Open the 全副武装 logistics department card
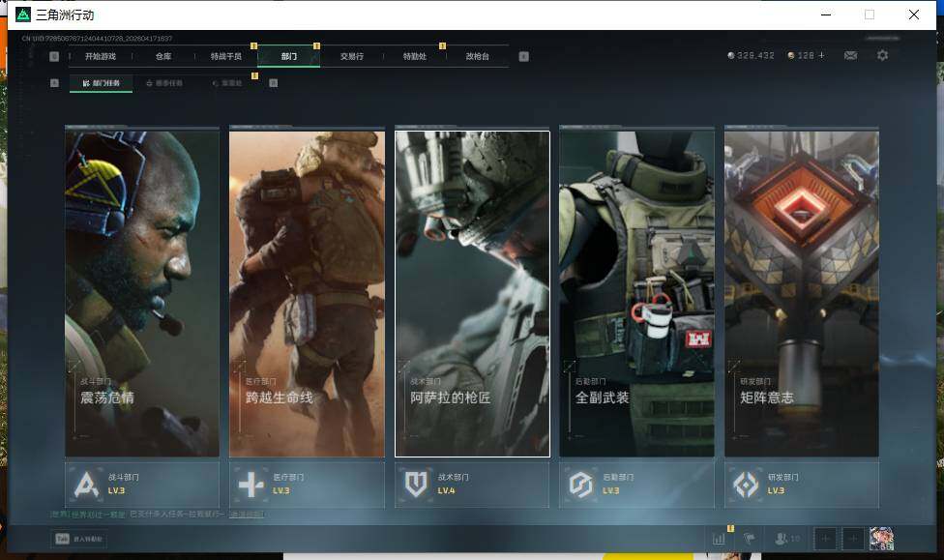The image size is (944, 560). coord(637,293)
